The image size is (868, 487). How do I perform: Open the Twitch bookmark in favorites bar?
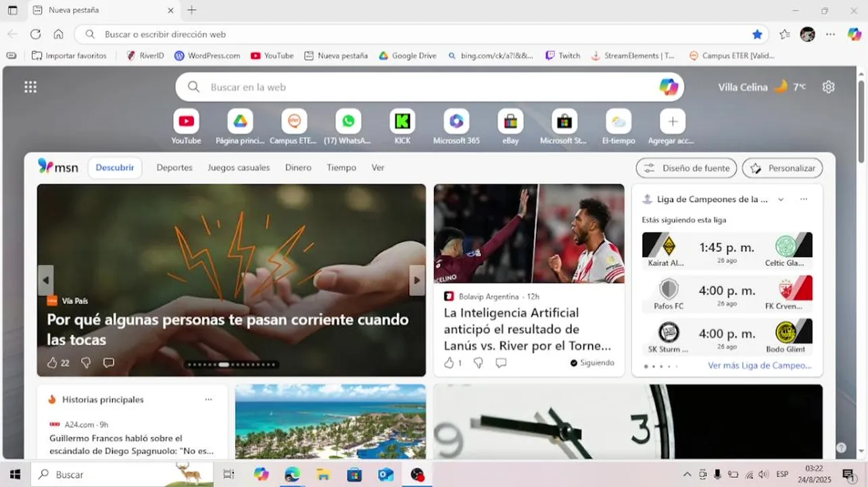pos(563,55)
